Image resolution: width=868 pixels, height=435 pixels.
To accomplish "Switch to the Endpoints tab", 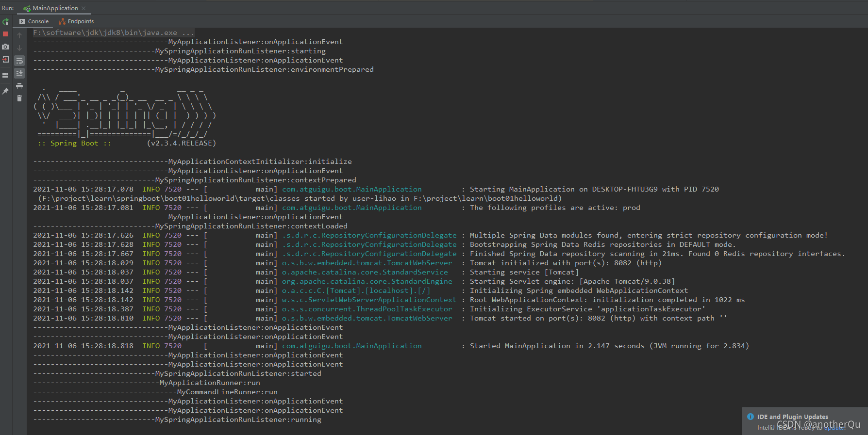I will pyautogui.click(x=76, y=21).
